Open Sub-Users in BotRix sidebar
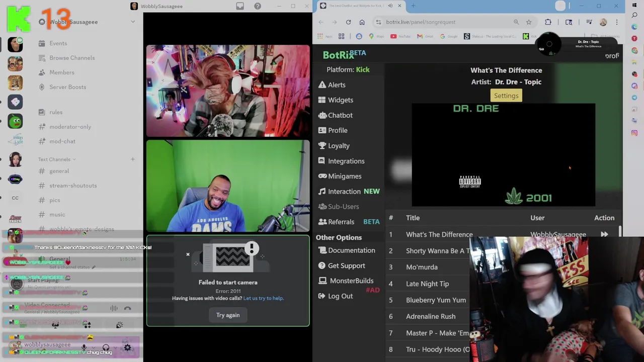This screenshot has height=362, width=644. point(338,207)
